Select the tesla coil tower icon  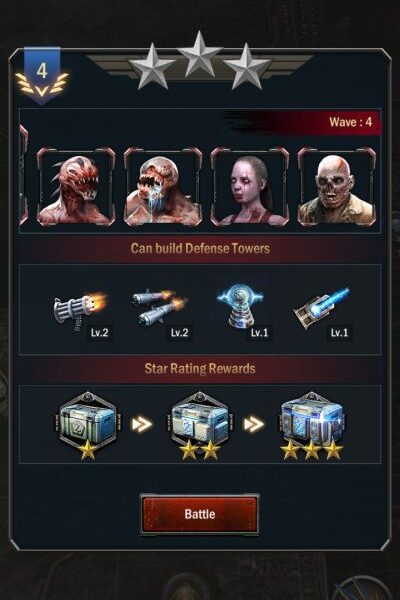tap(240, 306)
